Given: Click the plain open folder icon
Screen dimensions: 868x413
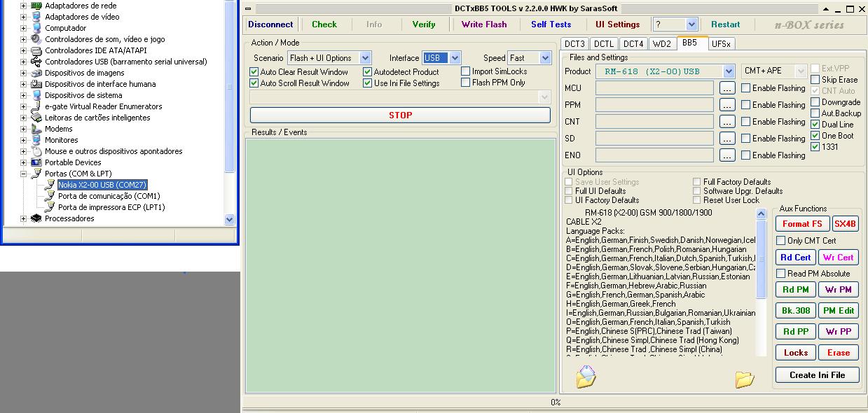Looking at the screenshot, I should click(x=745, y=379).
